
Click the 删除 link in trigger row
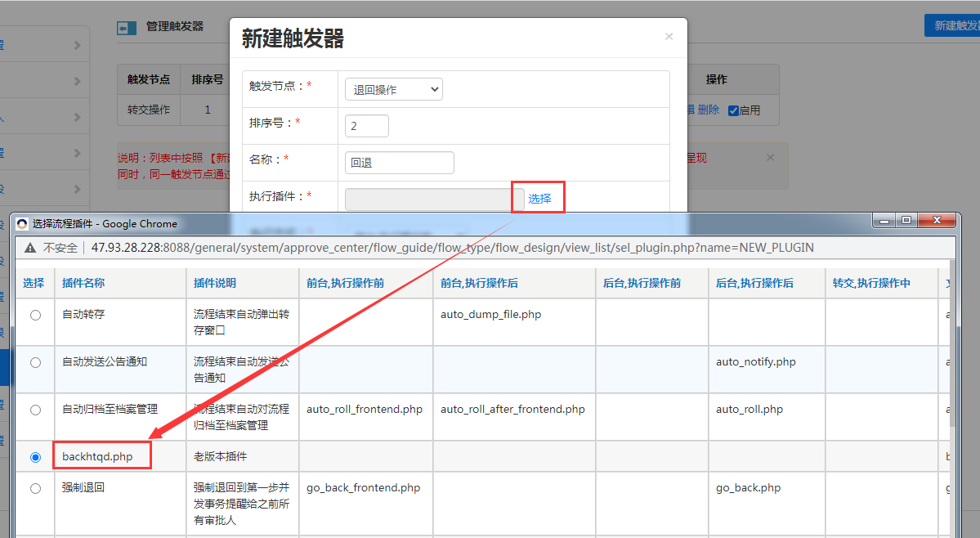point(708,110)
